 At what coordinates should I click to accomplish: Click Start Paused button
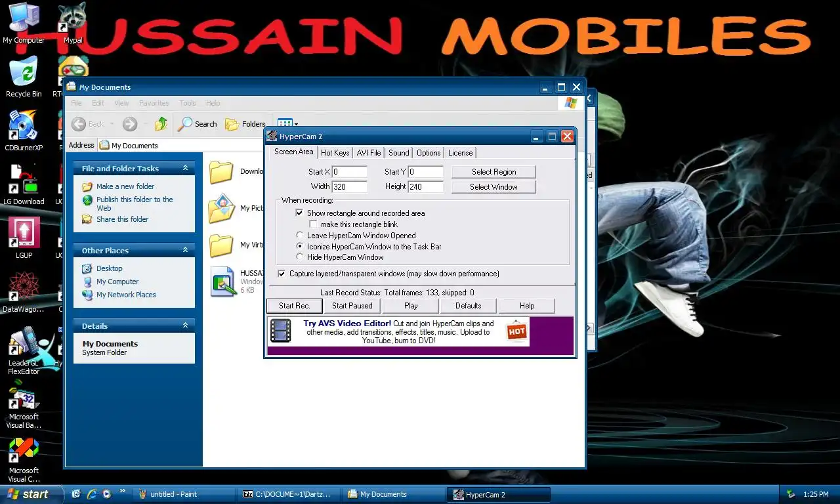point(352,306)
